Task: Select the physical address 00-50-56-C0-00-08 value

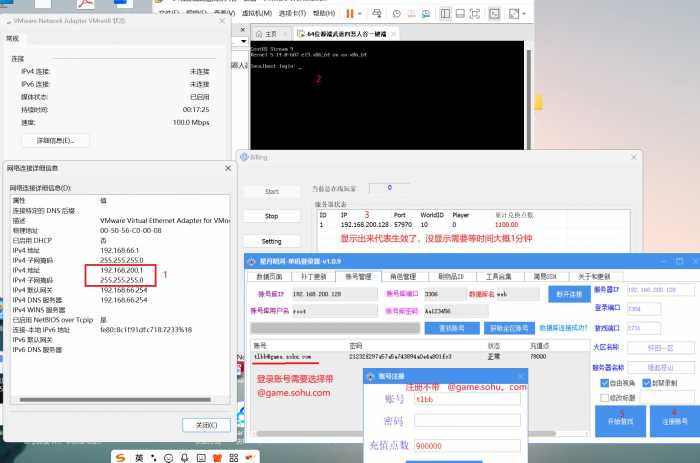Action: (x=131, y=230)
